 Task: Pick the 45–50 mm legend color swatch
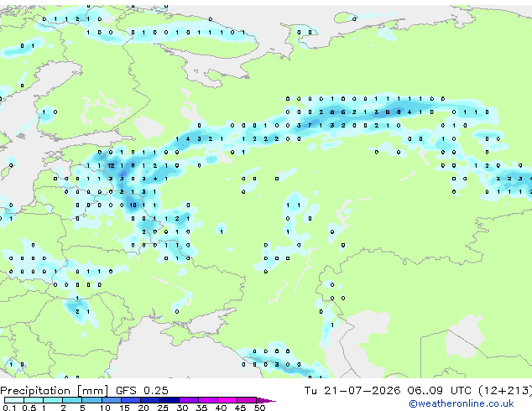(247, 400)
